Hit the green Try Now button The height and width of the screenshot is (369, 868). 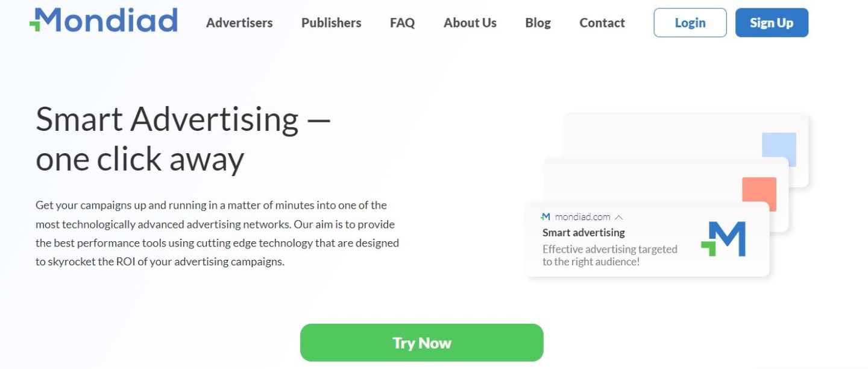click(x=421, y=342)
